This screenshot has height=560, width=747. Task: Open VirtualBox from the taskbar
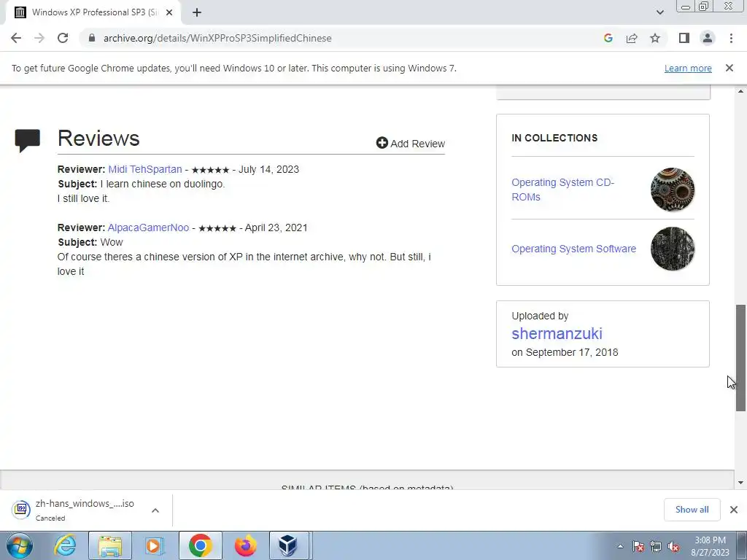coord(289,545)
